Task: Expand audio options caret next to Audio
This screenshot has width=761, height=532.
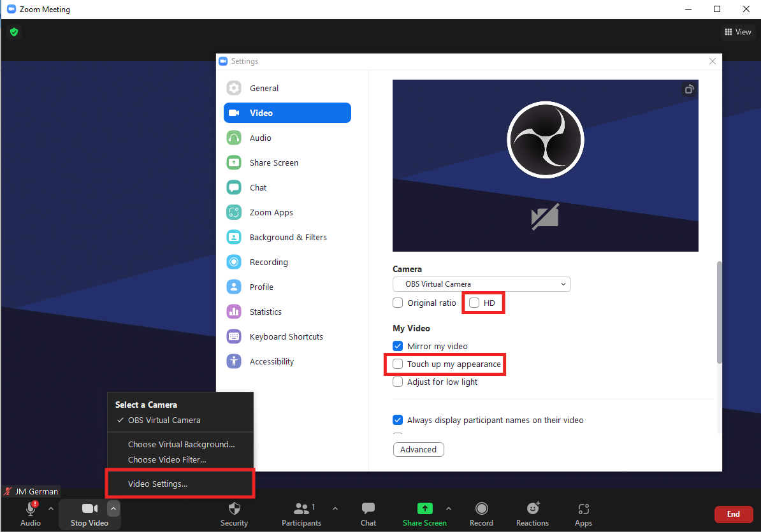Action: click(x=51, y=508)
